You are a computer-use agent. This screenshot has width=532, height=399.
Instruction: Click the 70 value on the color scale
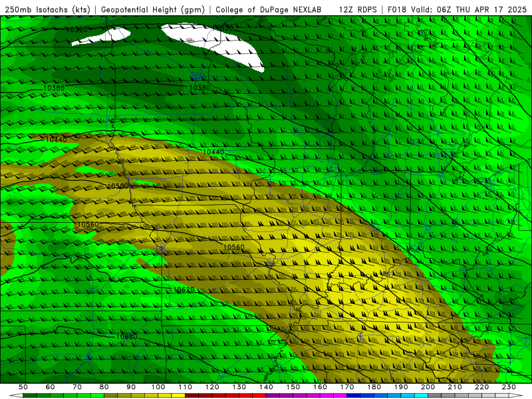[x=77, y=387]
